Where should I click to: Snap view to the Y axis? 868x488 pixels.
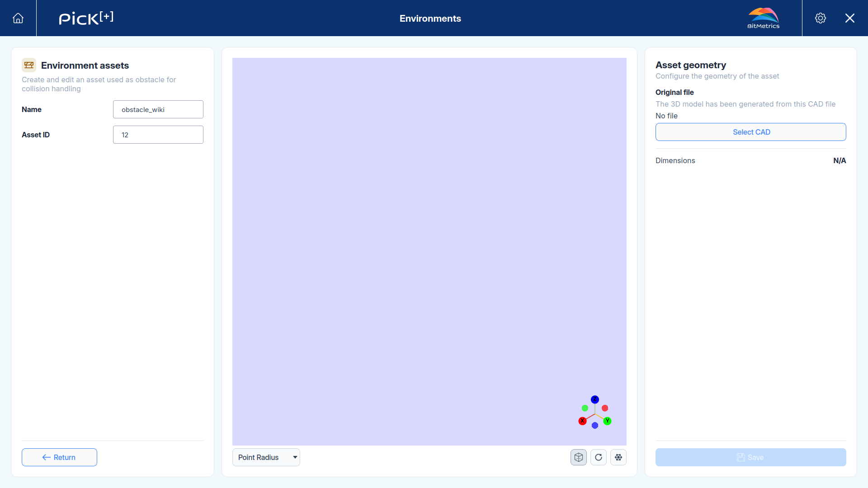coord(608,421)
